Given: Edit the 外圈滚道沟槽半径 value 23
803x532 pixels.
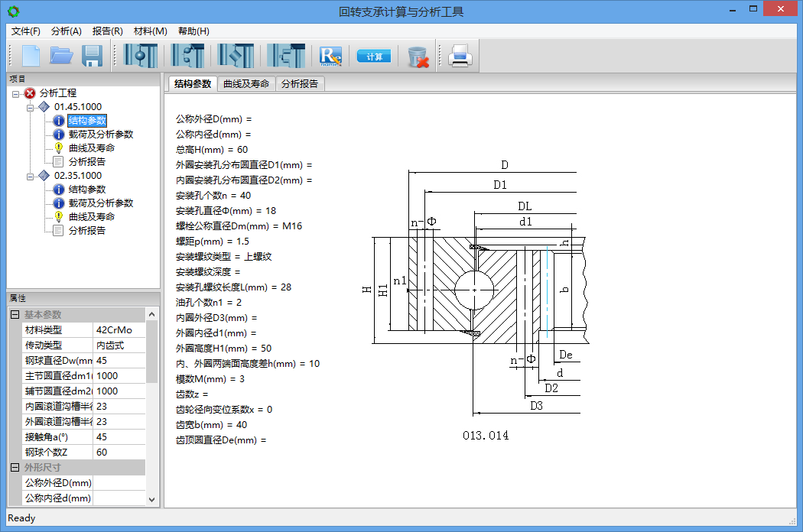Looking at the screenshot, I should pyautogui.click(x=119, y=422).
